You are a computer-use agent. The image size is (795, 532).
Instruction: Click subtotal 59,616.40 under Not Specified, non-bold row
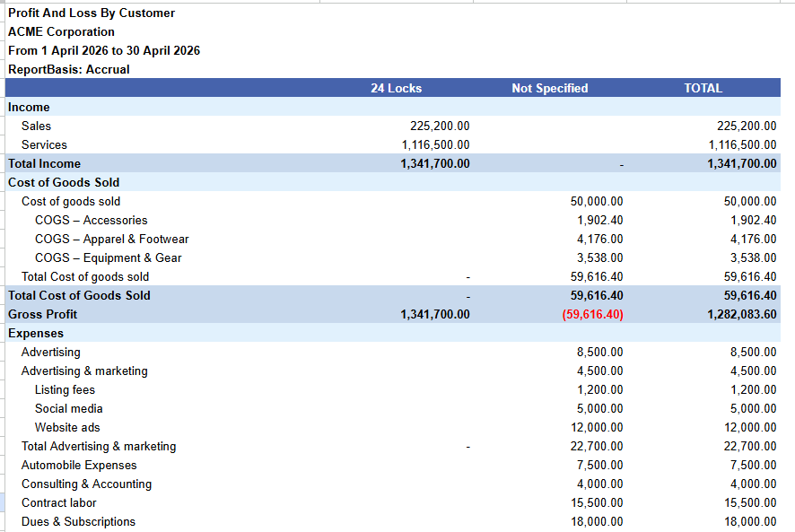pos(596,276)
